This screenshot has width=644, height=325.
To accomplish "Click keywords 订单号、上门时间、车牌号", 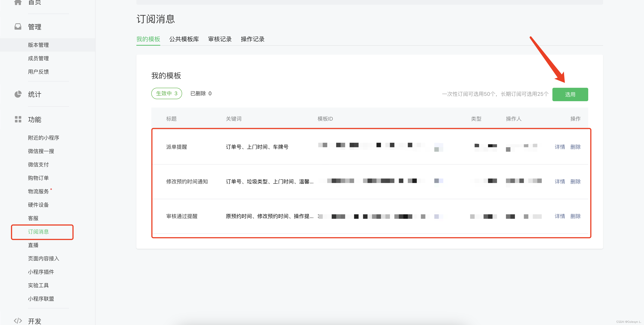I will (x=257, y=147).
